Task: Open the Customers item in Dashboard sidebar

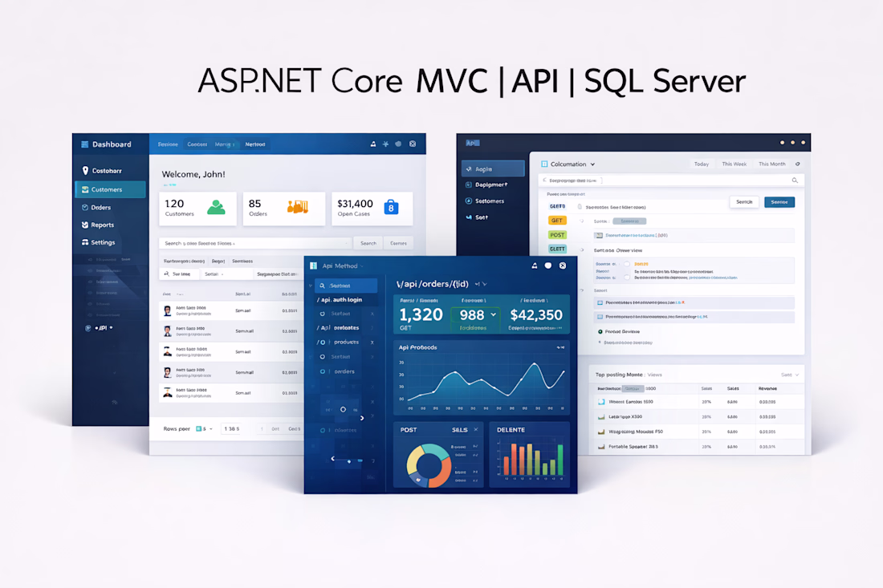Action: 110,189
